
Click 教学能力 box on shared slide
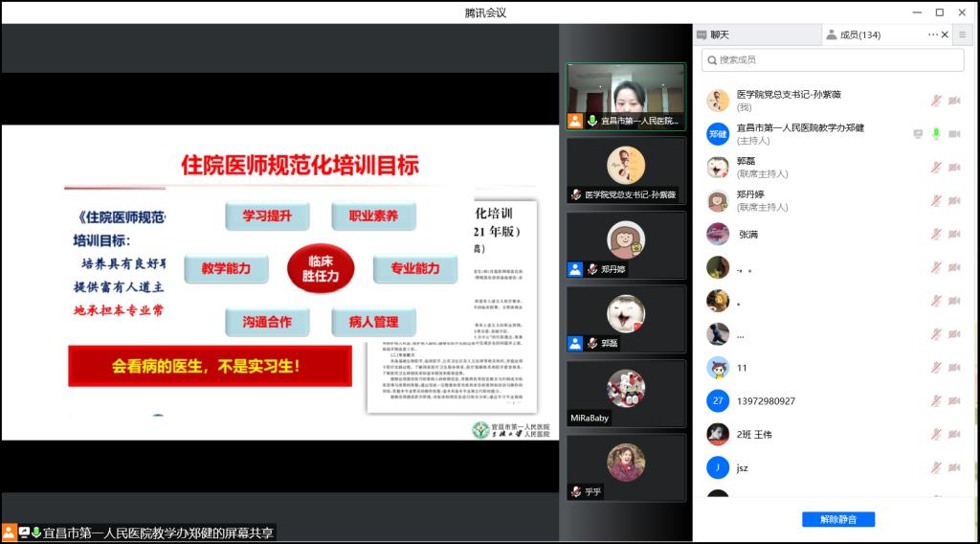point(226,269)
